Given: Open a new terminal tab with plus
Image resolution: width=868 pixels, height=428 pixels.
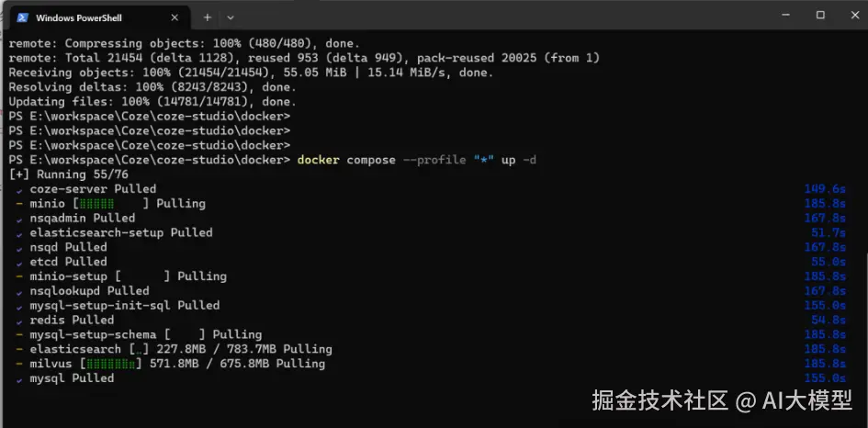Looking at the screenshot, I should click(207, 17).
